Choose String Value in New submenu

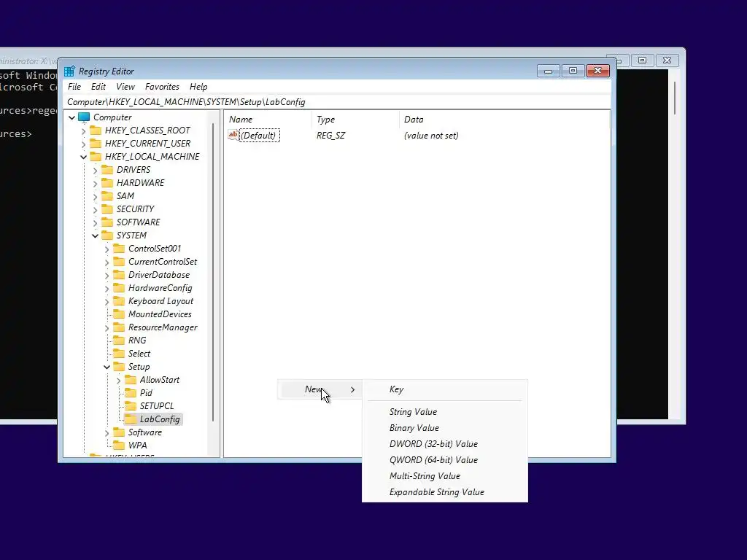444,412
